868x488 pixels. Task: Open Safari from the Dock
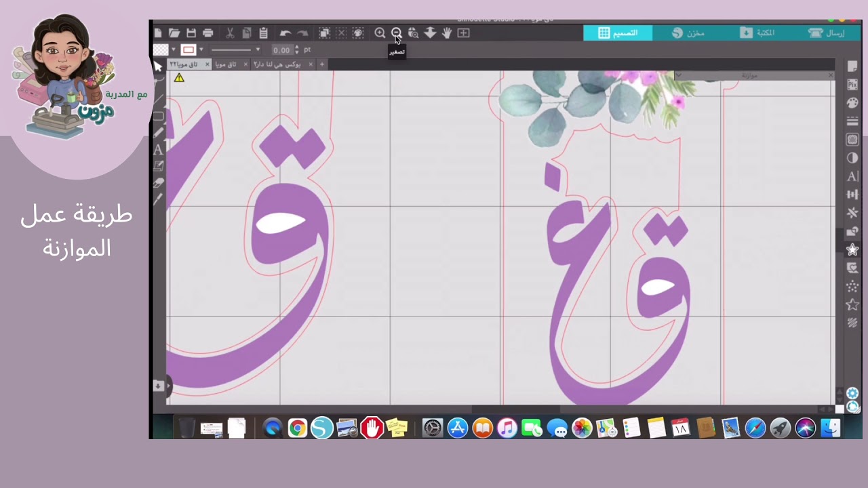point(755,428)
